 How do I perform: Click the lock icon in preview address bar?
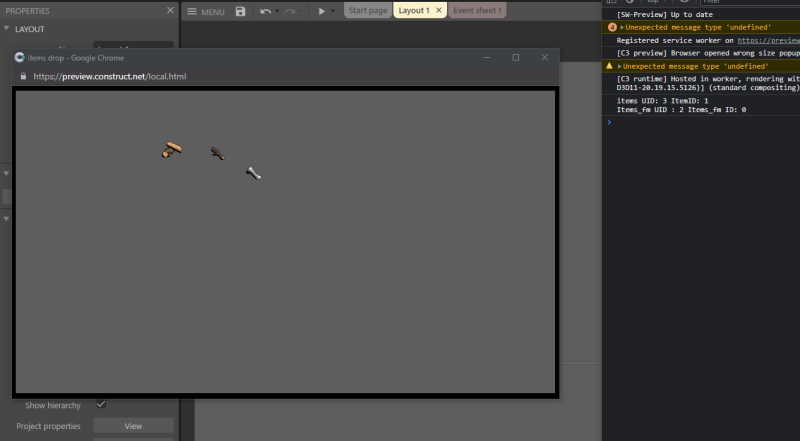point(23,76)
